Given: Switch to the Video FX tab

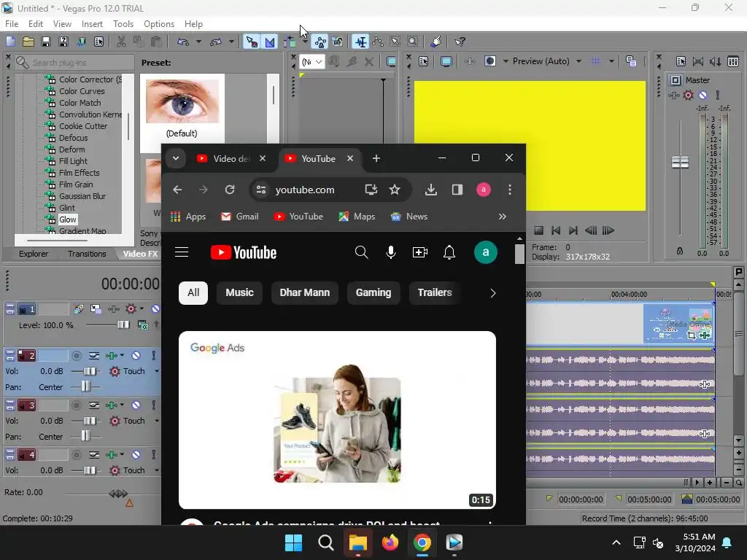Looking at the screenshot, I should 140,254.
